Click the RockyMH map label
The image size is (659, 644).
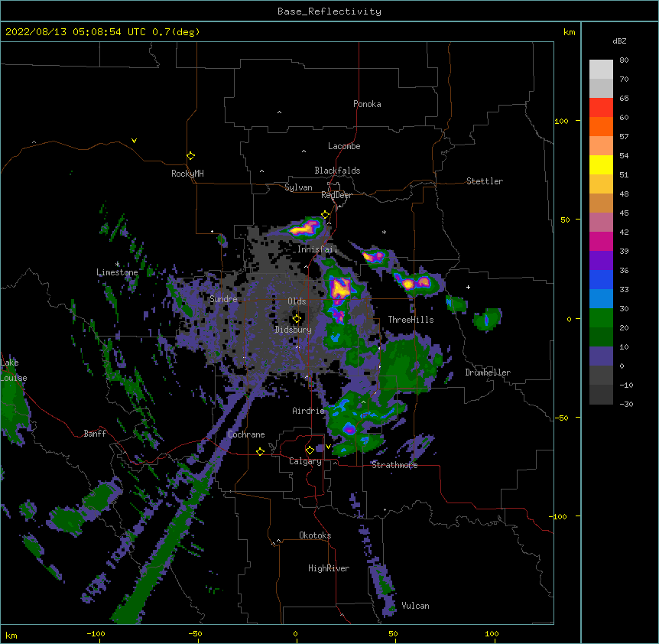(x=187, y=174)
